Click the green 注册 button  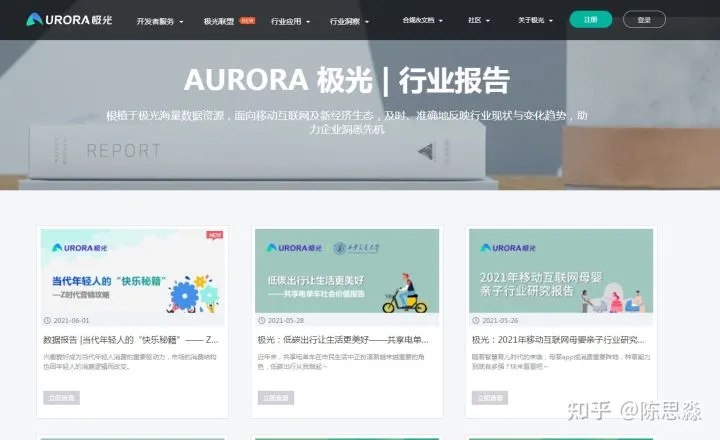pyautogui.click(x=591, y=19)
